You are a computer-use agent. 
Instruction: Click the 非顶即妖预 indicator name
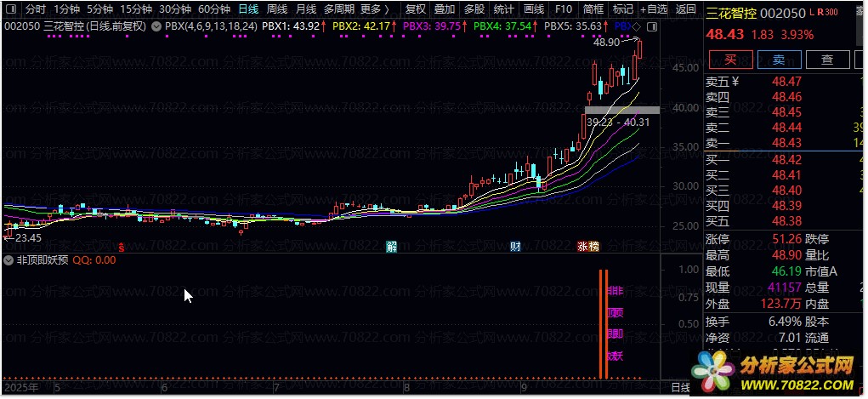[43, 260]
